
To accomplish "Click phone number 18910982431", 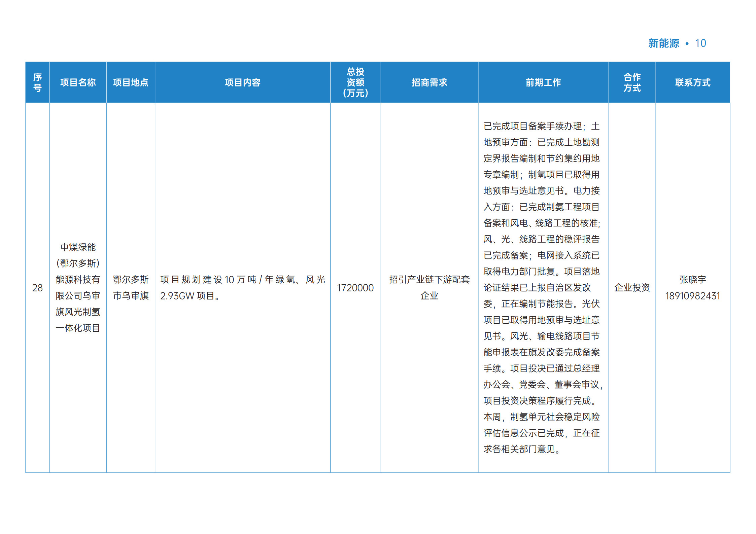I will pos(693,296).
